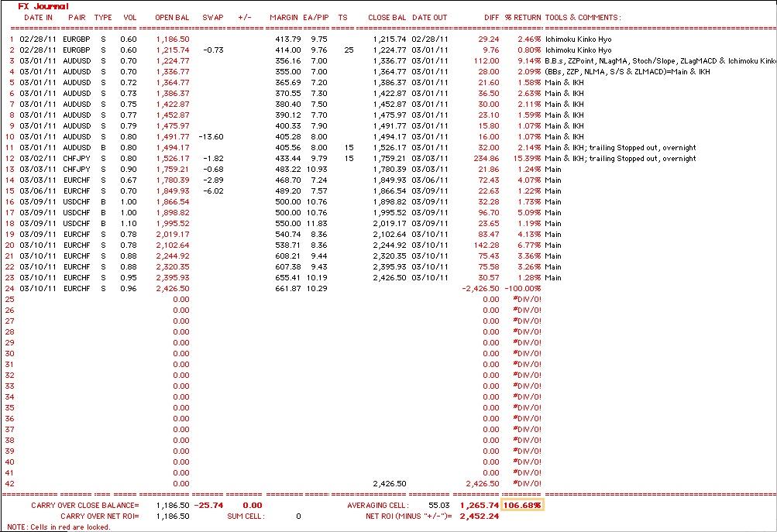
Task: Click the FX Journal title
Action: 43,6
